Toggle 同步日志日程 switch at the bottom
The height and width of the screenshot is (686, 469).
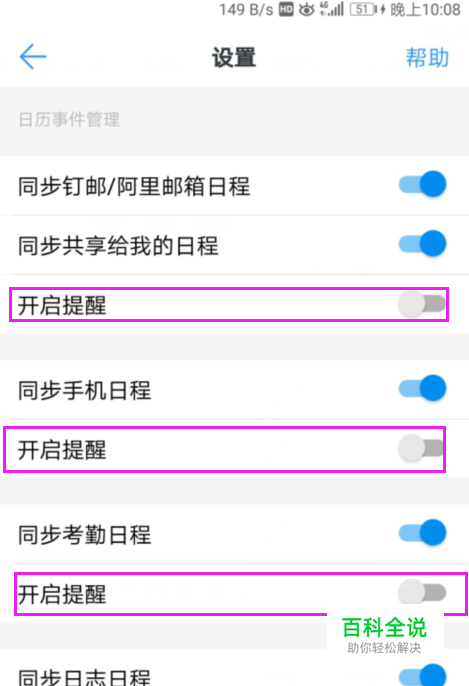click(x=422, y=675)
